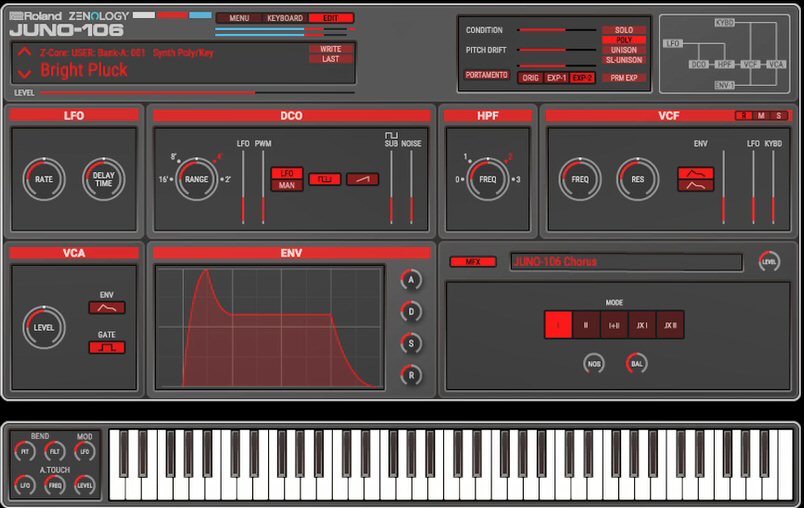
Task: Adjust the DCO NOISE level slider
Action: click(411, 187)
